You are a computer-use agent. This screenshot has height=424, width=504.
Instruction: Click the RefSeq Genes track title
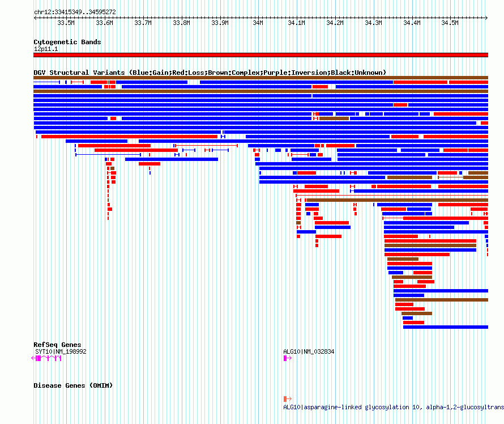click(57, 345)
